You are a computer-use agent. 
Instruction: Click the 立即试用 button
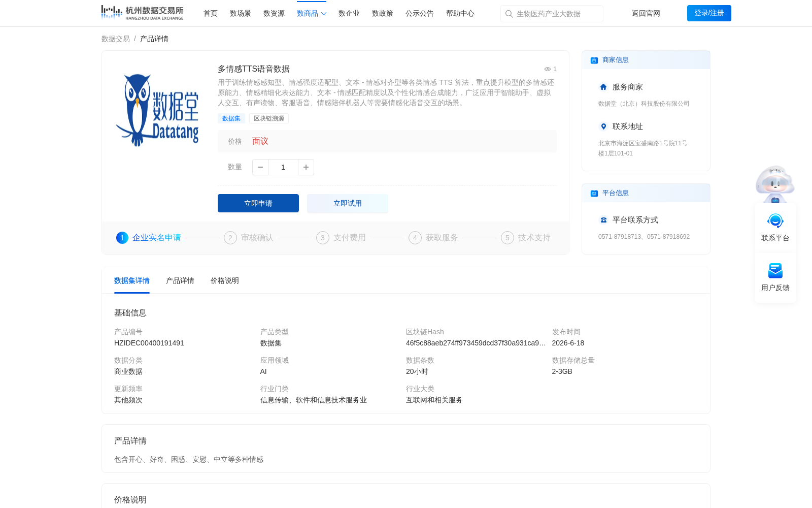[348, 203]
